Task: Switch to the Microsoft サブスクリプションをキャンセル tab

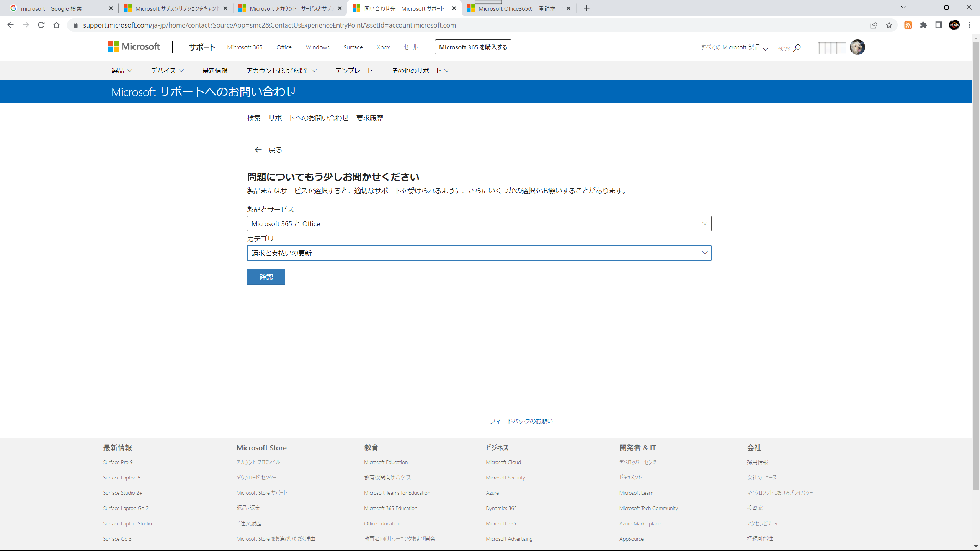Action: 176,8
